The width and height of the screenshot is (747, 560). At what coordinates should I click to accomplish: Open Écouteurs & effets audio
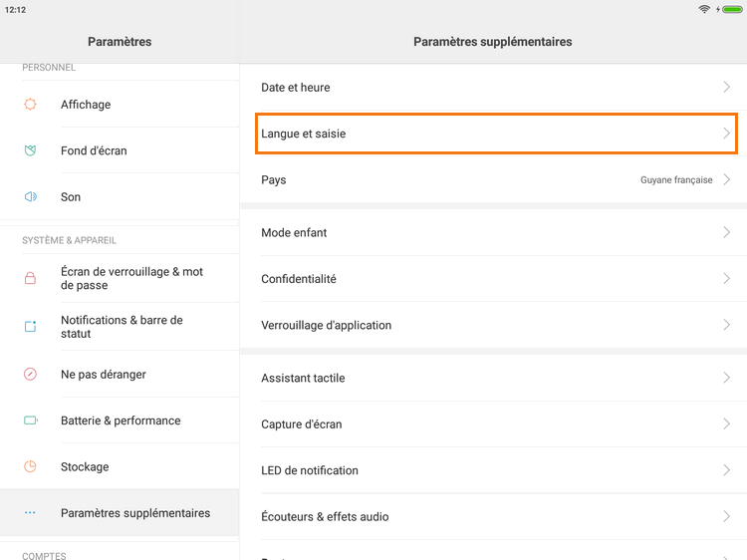493,516
